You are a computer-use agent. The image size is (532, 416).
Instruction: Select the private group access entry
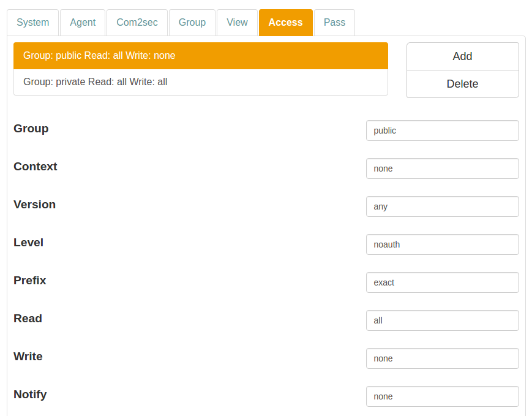click(201, 82)
